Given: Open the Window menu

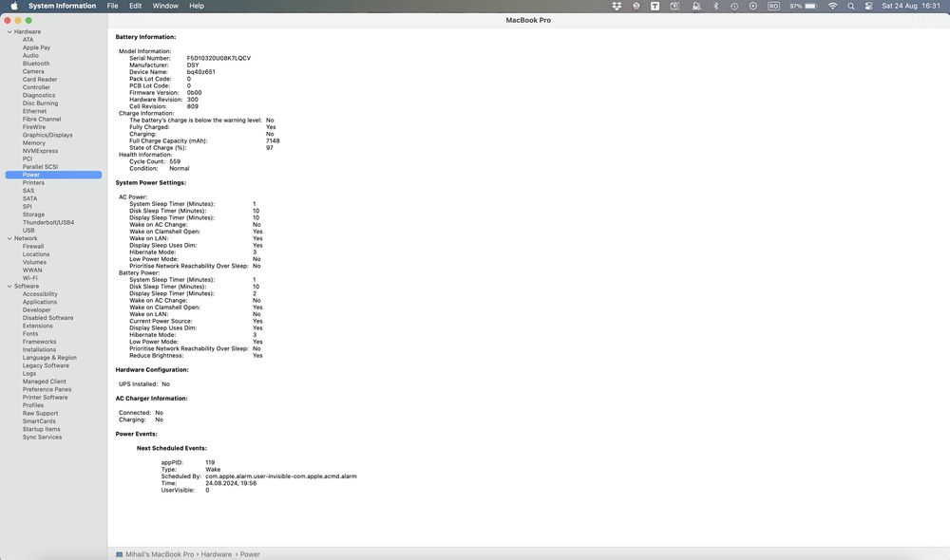Looking at the screenshot, I should pyautogui.click(x=164, y=6).
